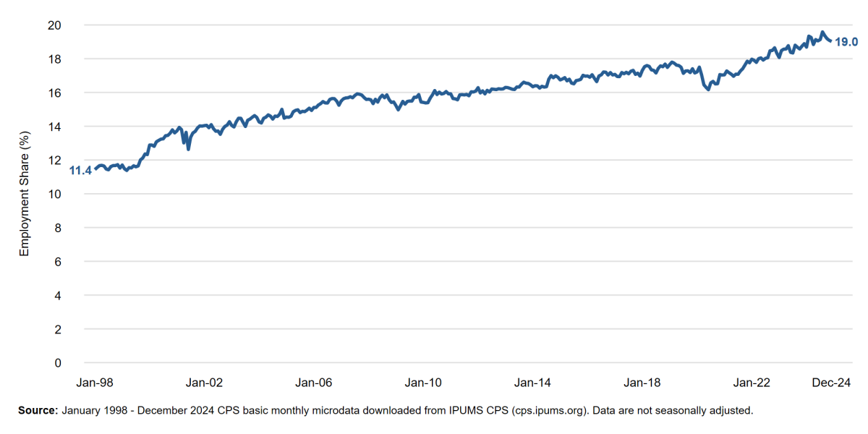Click the 'Employment Share (%)' axis title
This screenshot has height=434, width=868.
(25, 194)
